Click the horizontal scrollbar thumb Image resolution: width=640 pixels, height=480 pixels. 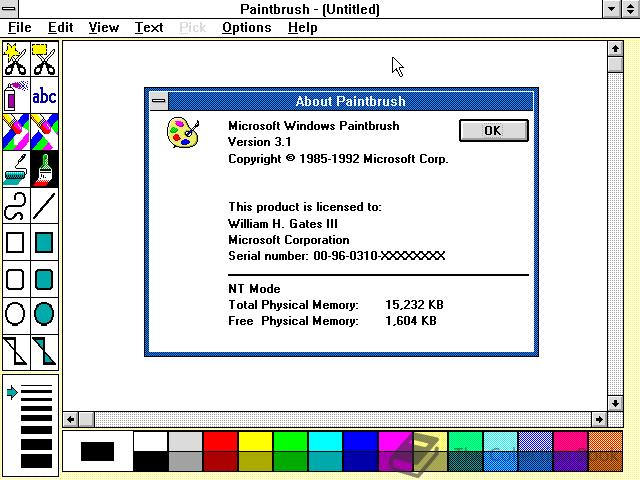point(87,419)
